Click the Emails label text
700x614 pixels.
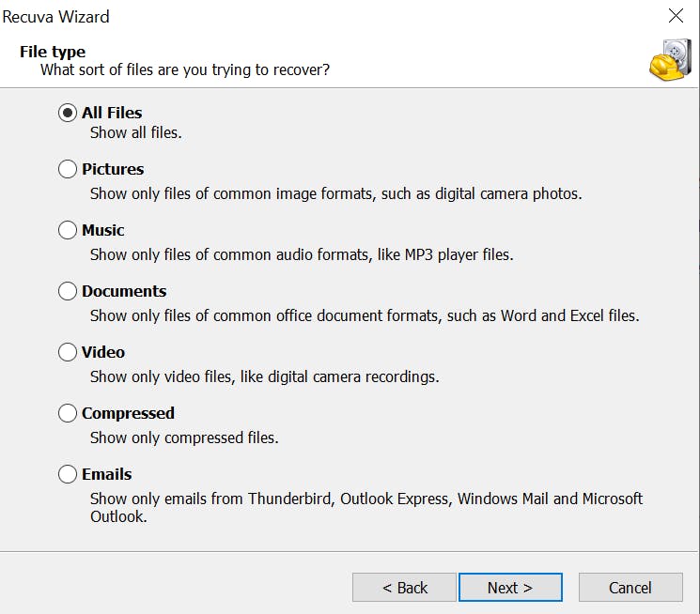pos(107,474)
